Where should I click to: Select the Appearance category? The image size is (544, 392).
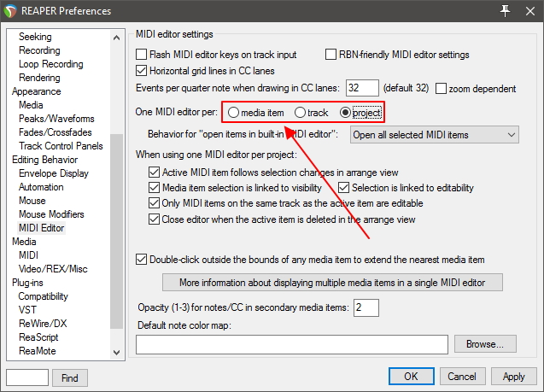coord(37,91)
